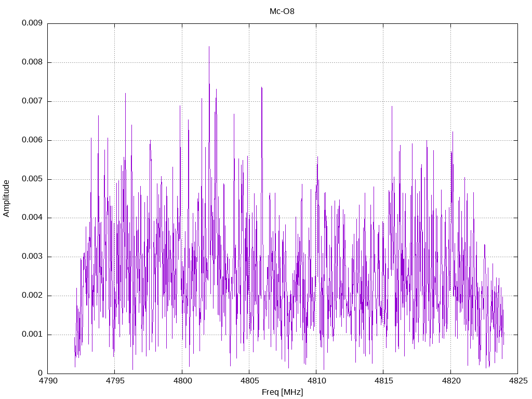Click the 4810 x-axis tick label

coord(316,381)
